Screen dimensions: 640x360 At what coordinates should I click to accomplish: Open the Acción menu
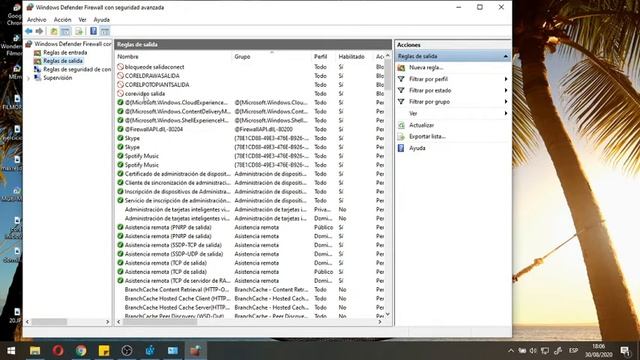(x=62, y=20)
